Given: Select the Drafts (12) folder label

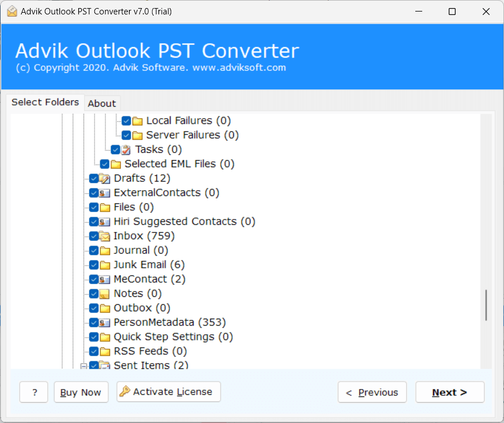Looking at the screenshot, I should [142, 179].
